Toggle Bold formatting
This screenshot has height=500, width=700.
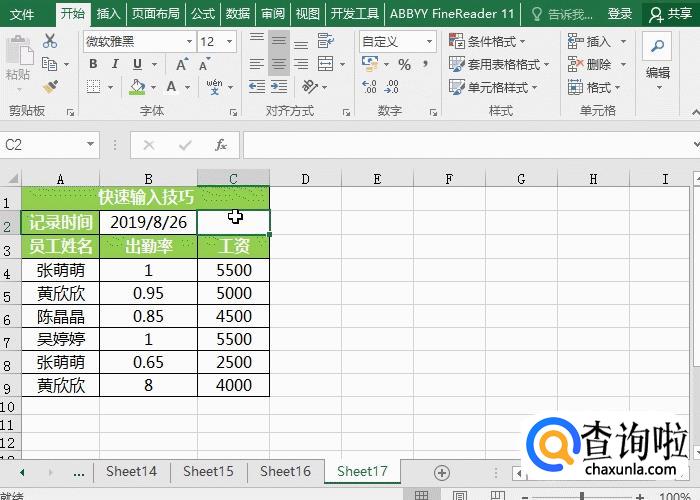click(x=93, y=64)
